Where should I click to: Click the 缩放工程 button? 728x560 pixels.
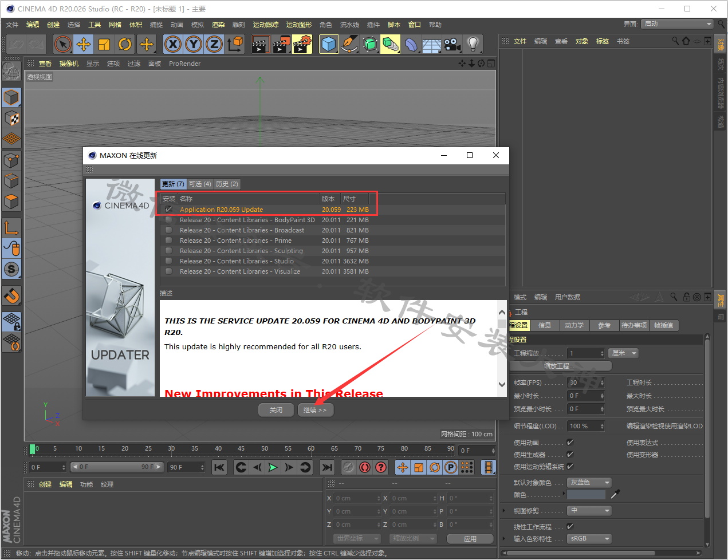point(560,365)
